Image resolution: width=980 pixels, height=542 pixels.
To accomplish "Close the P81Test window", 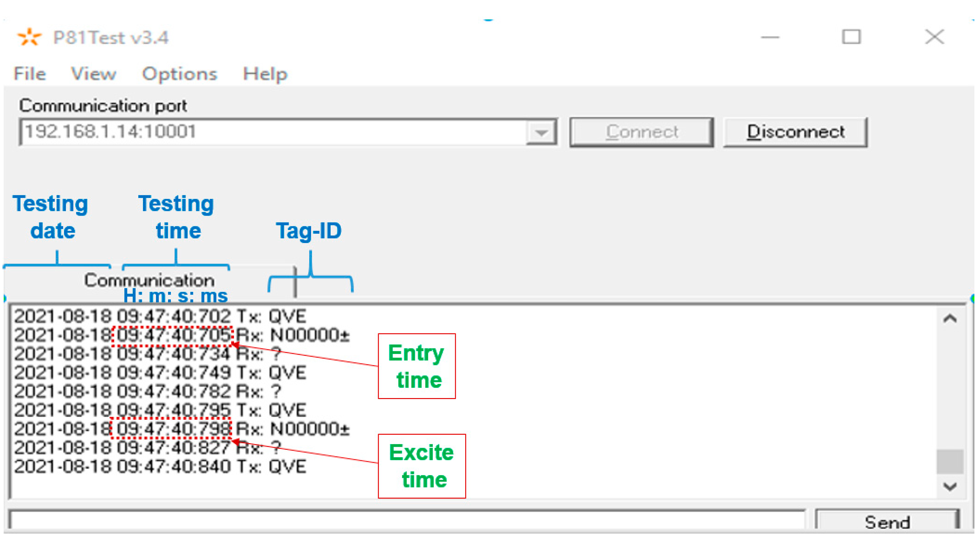I will [x=934, y=37].
